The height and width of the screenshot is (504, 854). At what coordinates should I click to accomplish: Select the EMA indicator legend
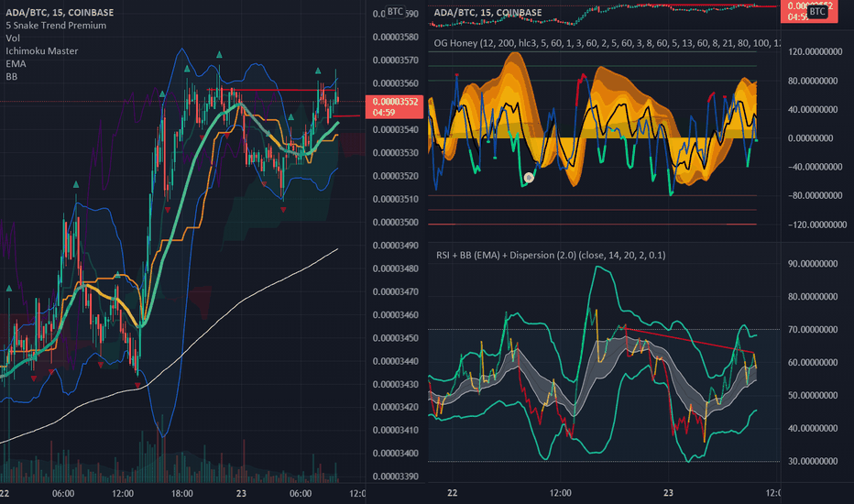click(16, 64)
